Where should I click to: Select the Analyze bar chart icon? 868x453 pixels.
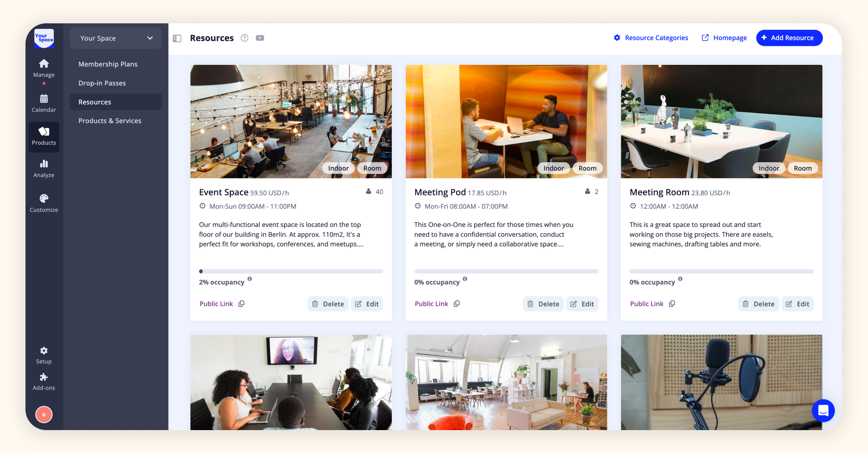coord(44,164)
